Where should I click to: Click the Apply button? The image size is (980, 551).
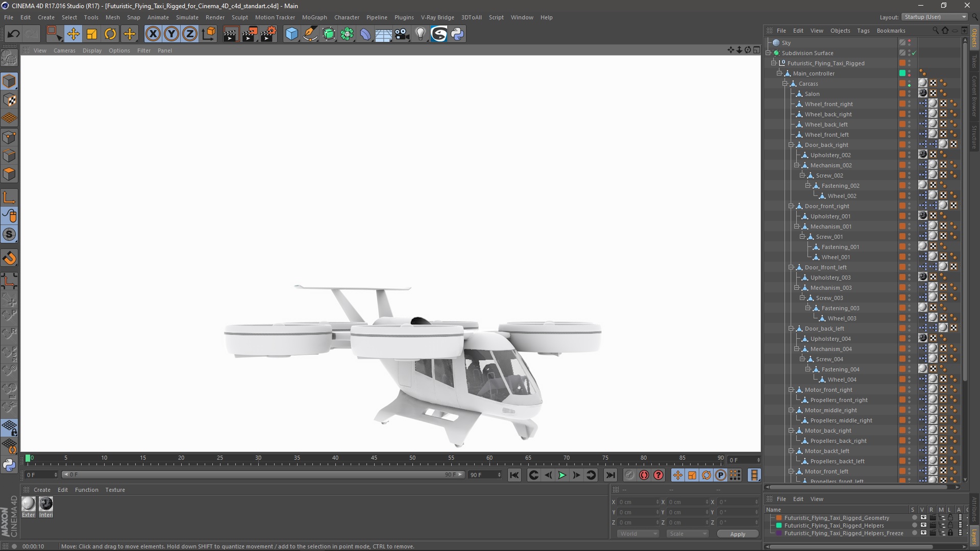pos(738,534)
